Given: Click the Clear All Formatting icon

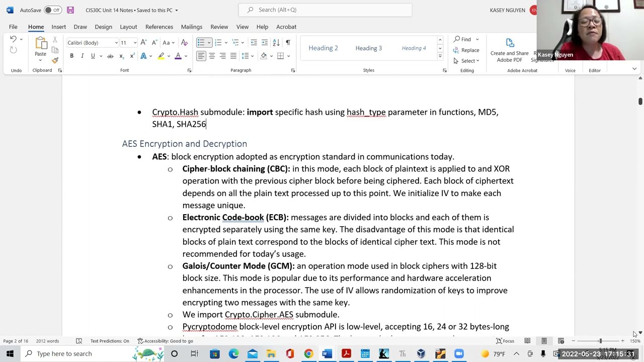Looking at the screenshot, I should [x=184, y=43].
